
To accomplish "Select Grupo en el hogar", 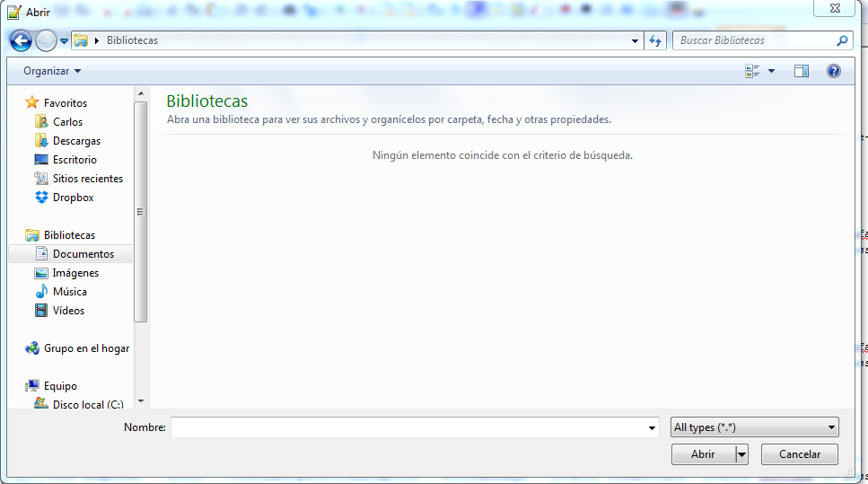I will 77,348.
